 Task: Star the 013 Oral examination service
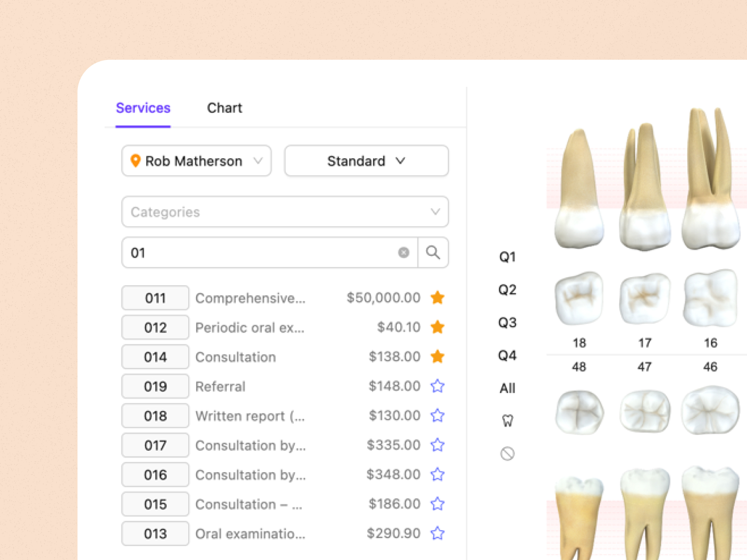tap(437, 533)
